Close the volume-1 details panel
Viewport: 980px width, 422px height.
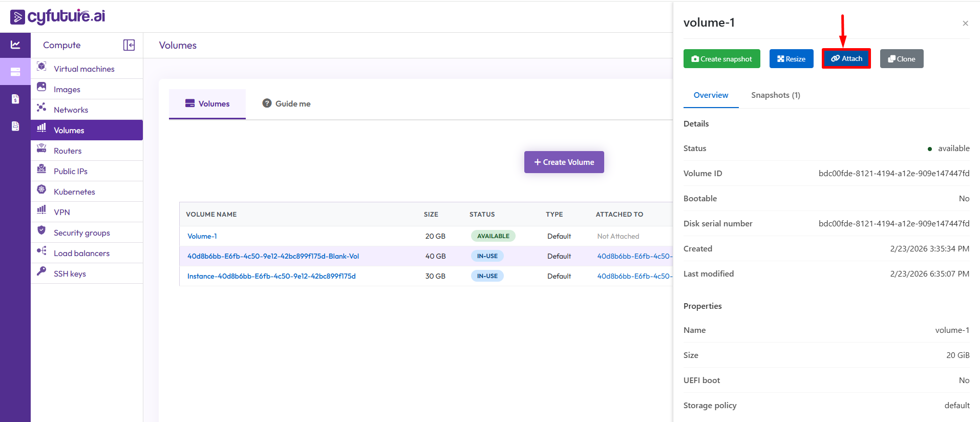[965, 23]
